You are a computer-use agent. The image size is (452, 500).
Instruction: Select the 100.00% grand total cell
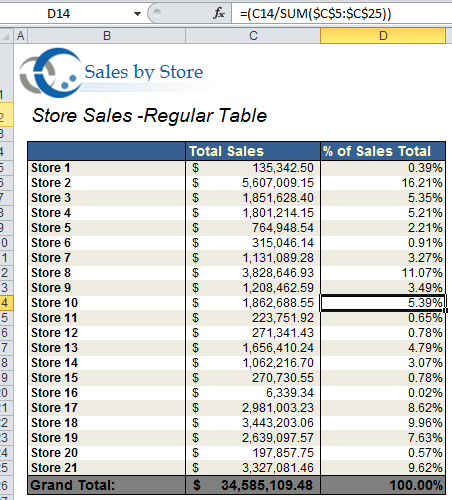[383, 485]
